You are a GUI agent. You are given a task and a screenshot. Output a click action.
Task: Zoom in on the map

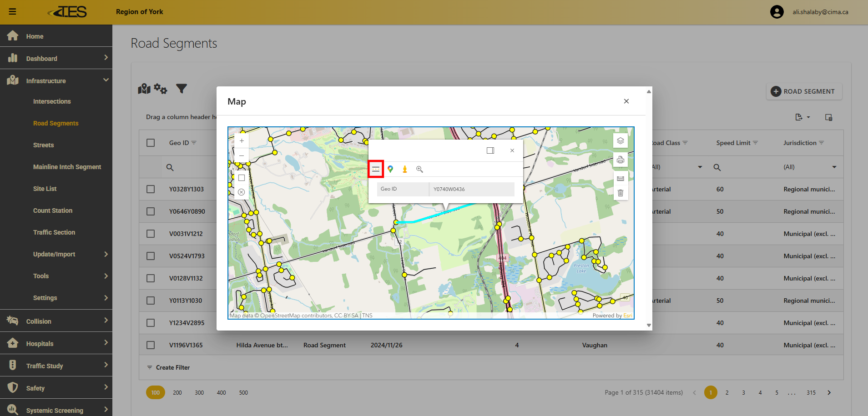pos(242,141)
